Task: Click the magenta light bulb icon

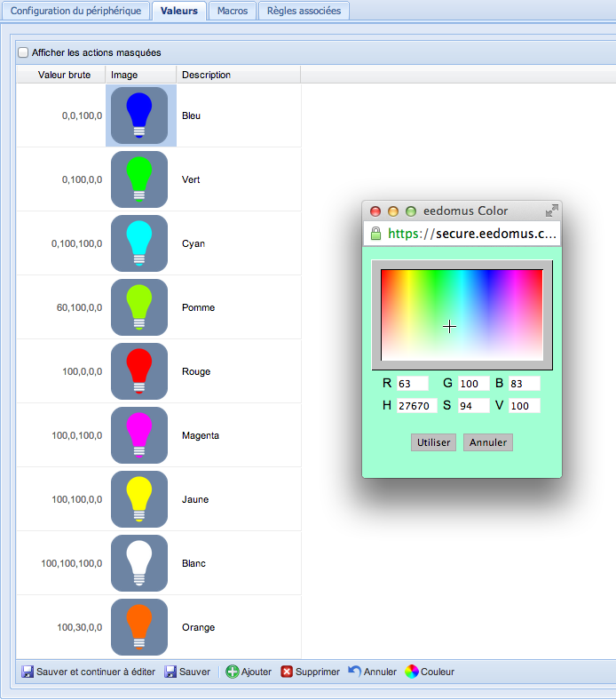Action: pyautogui.click(x=139, y=435)
